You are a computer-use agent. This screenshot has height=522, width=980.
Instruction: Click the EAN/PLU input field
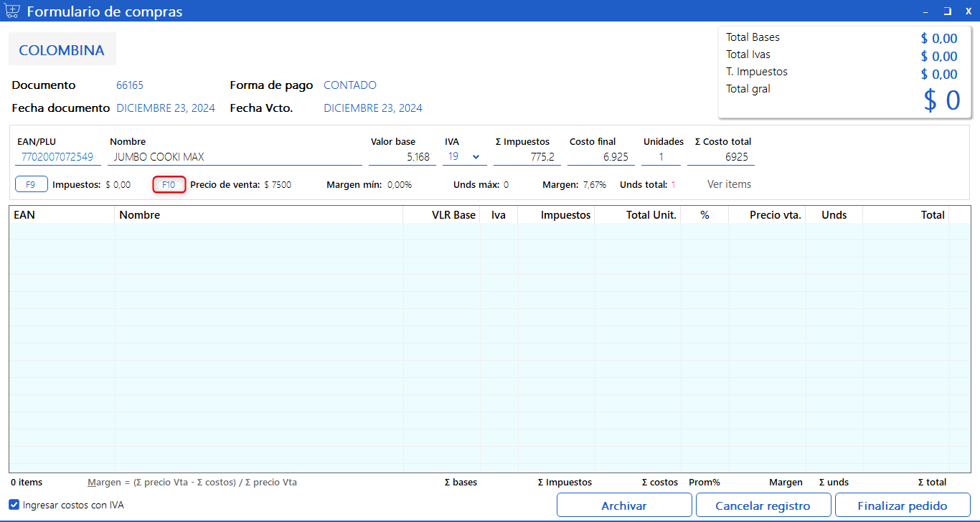point(57,157)
